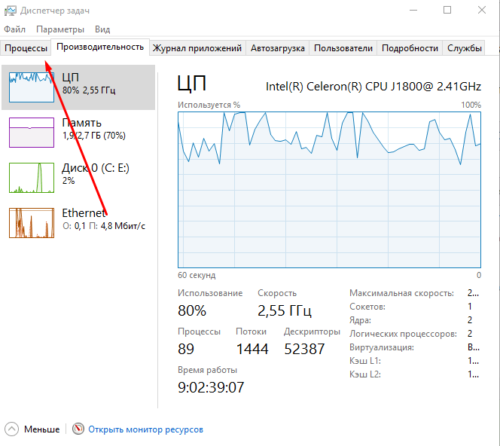Switch to the Подробности tab
This screenshot has height=446, width=500.
click(410, 48)
